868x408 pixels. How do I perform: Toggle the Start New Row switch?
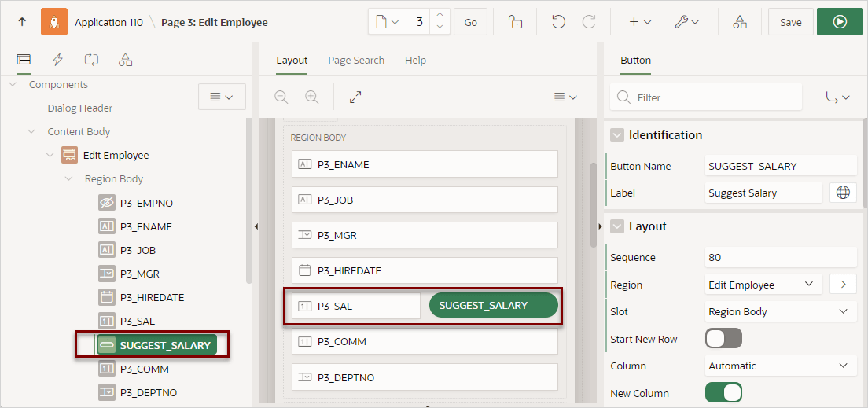pos(723,338)
